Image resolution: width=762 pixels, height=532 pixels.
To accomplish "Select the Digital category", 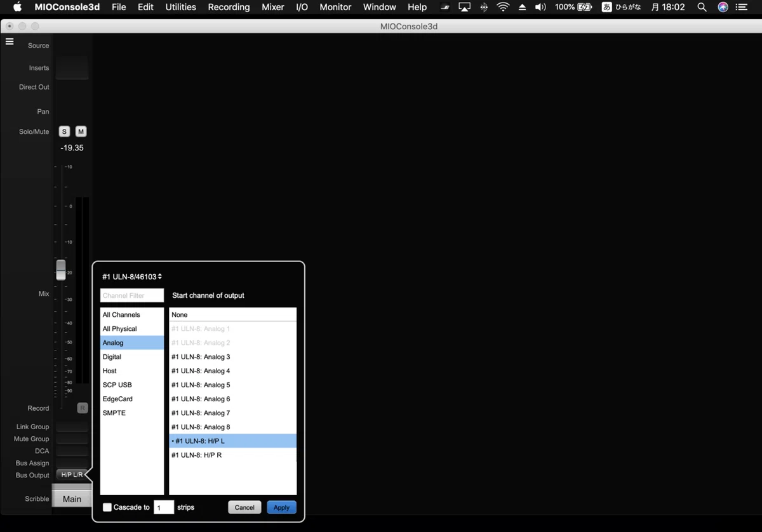I will (132, 357).
